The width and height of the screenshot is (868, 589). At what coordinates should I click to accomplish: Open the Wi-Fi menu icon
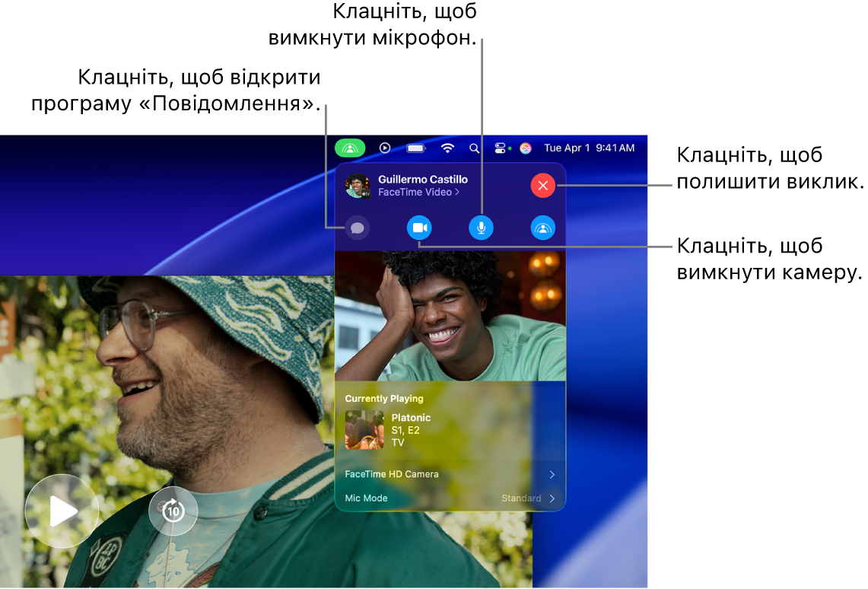tap(447, 148)
